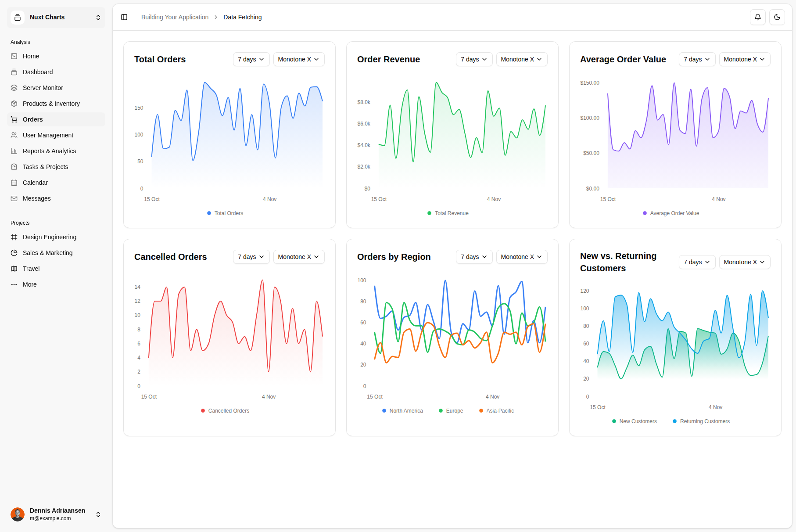This screenshot has width=796, height=532.
Task: Click the Server Monitor layers icon
Action: coord(14,88)
